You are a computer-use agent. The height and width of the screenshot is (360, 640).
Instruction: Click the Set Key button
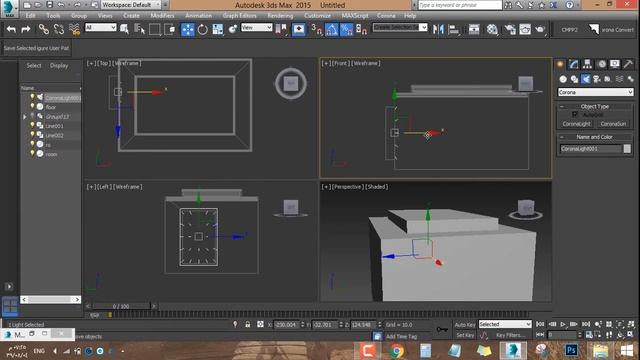pos(465,335)
